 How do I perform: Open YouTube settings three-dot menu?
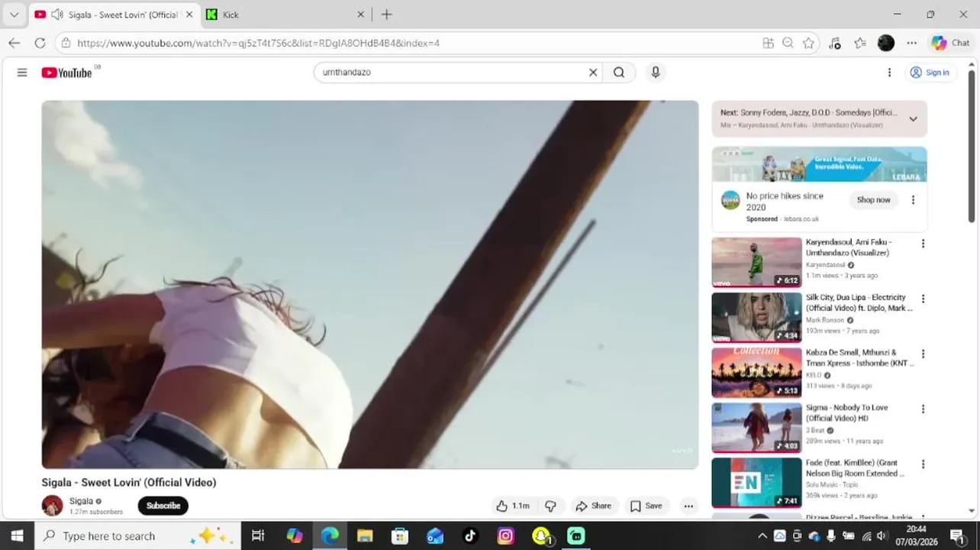point(889,73)
